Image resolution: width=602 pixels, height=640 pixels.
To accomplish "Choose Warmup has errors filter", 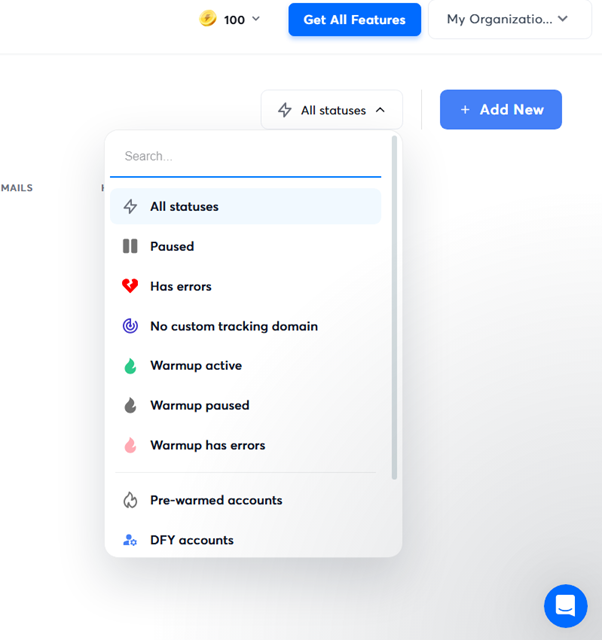I will point(245,445).
